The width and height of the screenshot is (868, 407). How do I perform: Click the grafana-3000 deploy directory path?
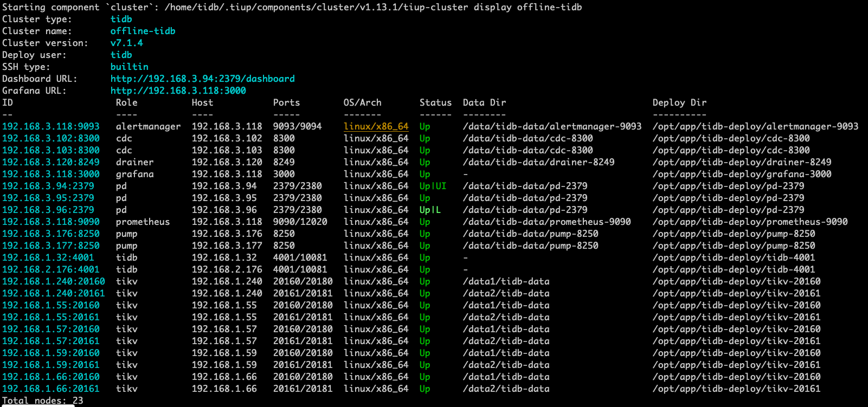[742, 174]
